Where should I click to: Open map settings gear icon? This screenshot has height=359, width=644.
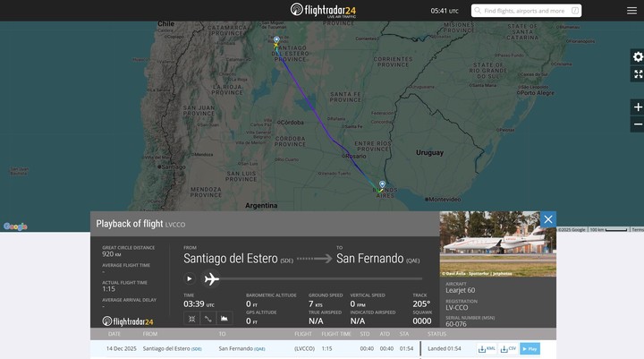tap(638, 56)
